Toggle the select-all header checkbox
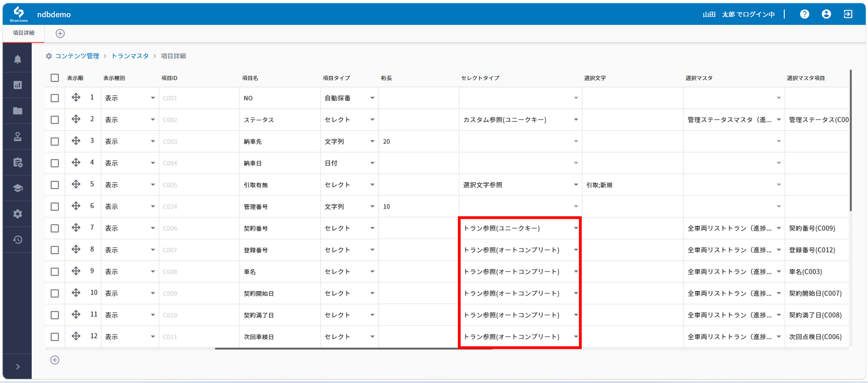This screenshot has height=383, width=868. [55, 78]
